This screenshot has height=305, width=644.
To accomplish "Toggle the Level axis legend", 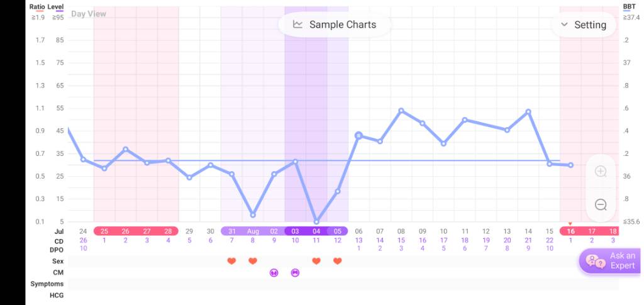I will pyautogui.click(x=56, y=7).
